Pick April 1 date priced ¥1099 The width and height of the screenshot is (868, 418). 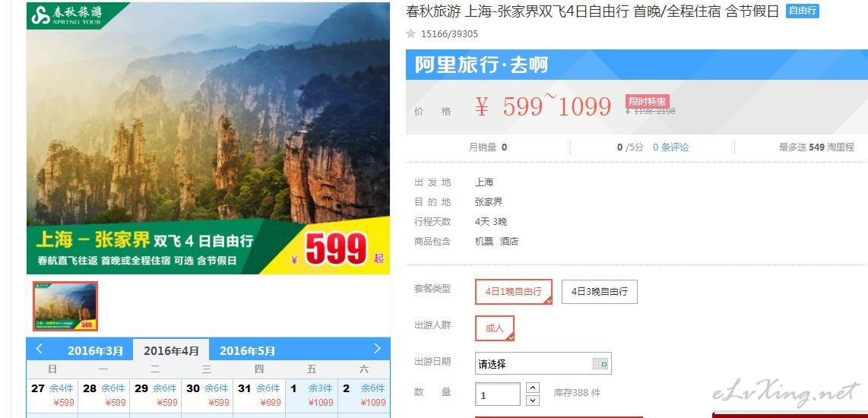(x=312, y=395)
